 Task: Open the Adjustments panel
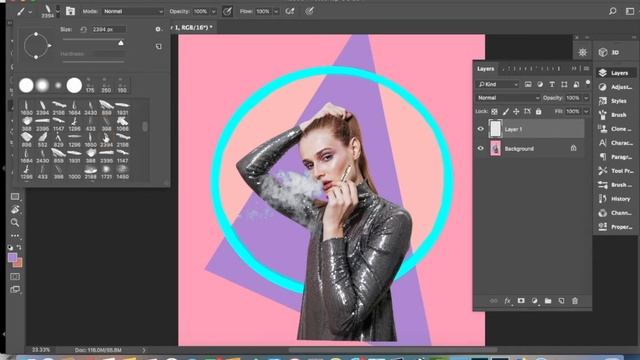tap(616, 87)
